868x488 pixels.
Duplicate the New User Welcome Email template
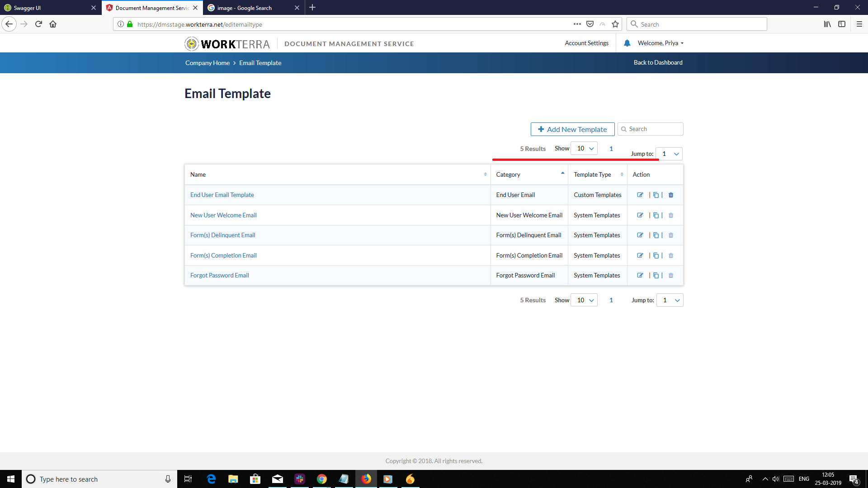coord(656,215)
